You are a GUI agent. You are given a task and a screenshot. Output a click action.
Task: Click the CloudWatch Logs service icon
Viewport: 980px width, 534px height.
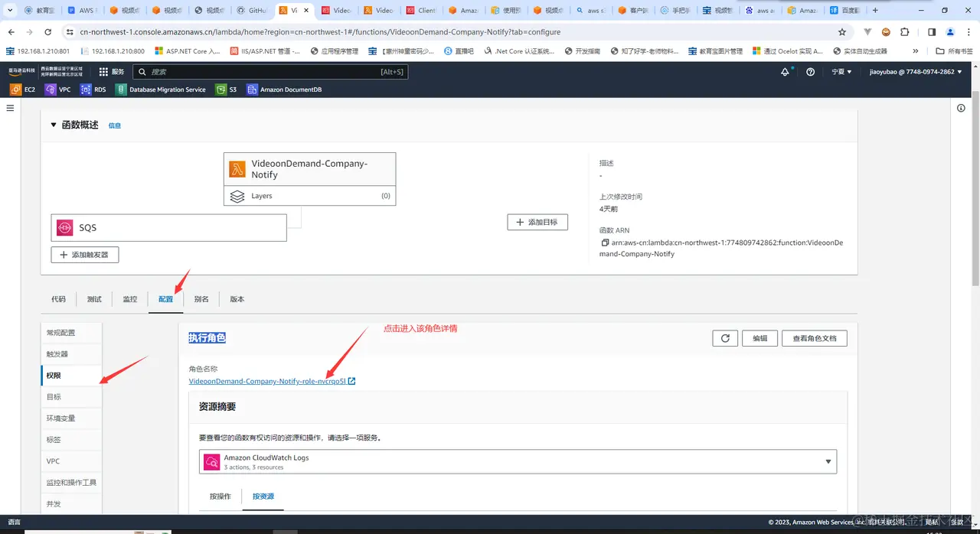point(211,461)
